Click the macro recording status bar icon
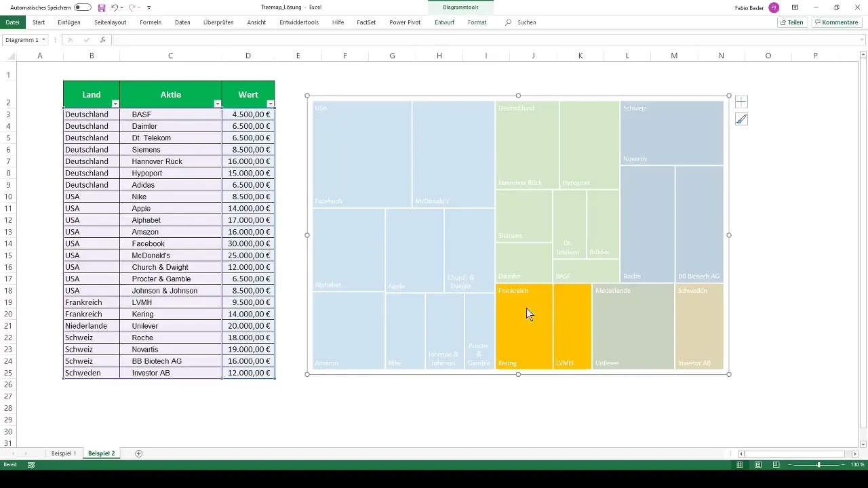The width and height of the screenshot is (868, 488). click(31, 465)
